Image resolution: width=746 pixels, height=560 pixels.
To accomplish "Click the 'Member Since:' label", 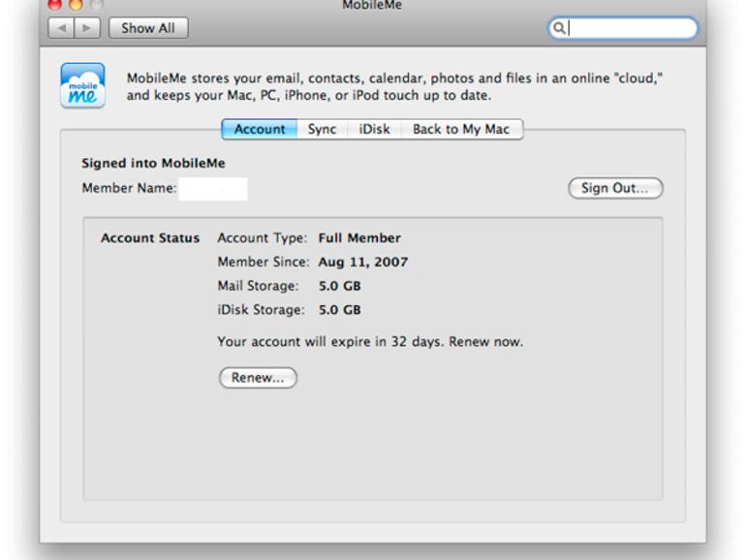I will click(264, 263).
